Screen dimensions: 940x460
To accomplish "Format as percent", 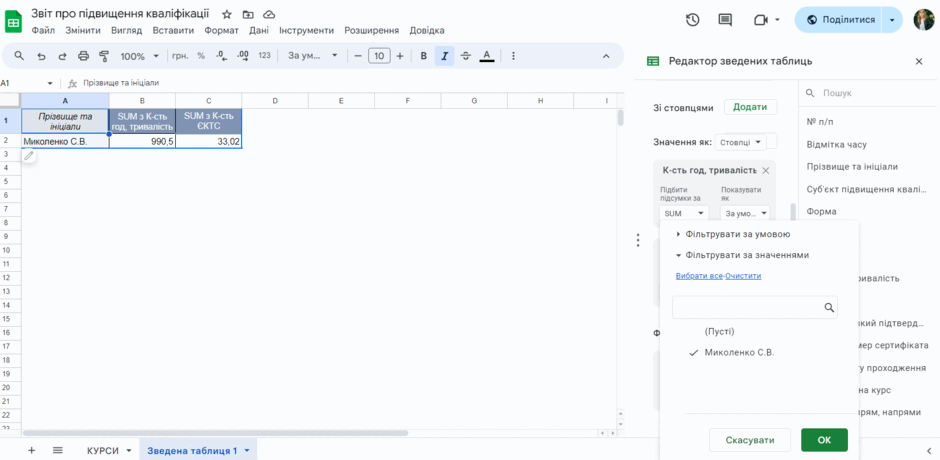I will [x=201, y=56].
